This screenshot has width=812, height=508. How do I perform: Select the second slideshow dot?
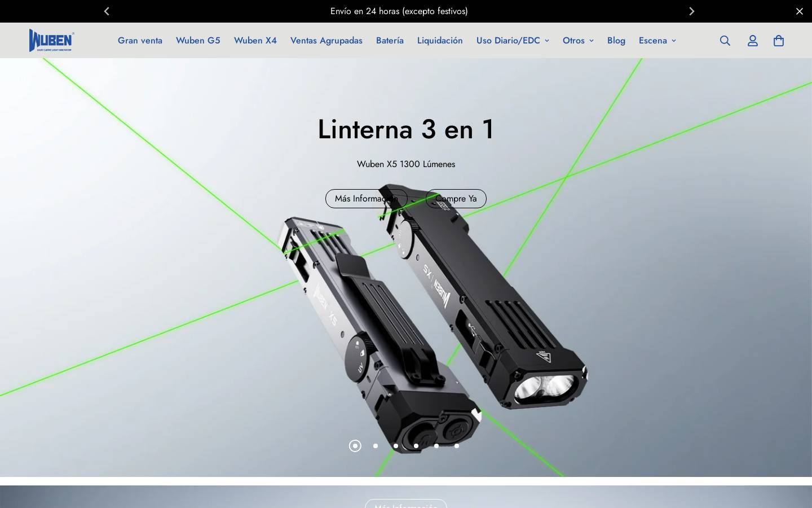click(x=376, y=446)
